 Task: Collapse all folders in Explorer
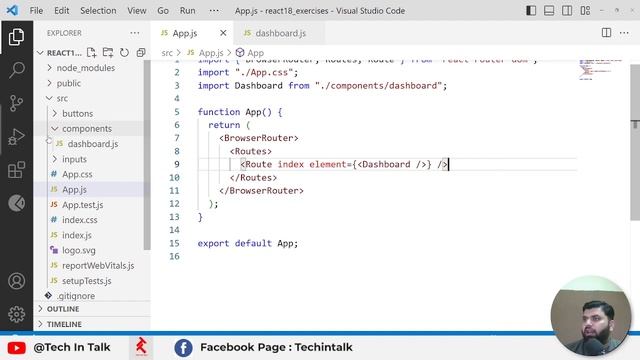click(141, 53)
